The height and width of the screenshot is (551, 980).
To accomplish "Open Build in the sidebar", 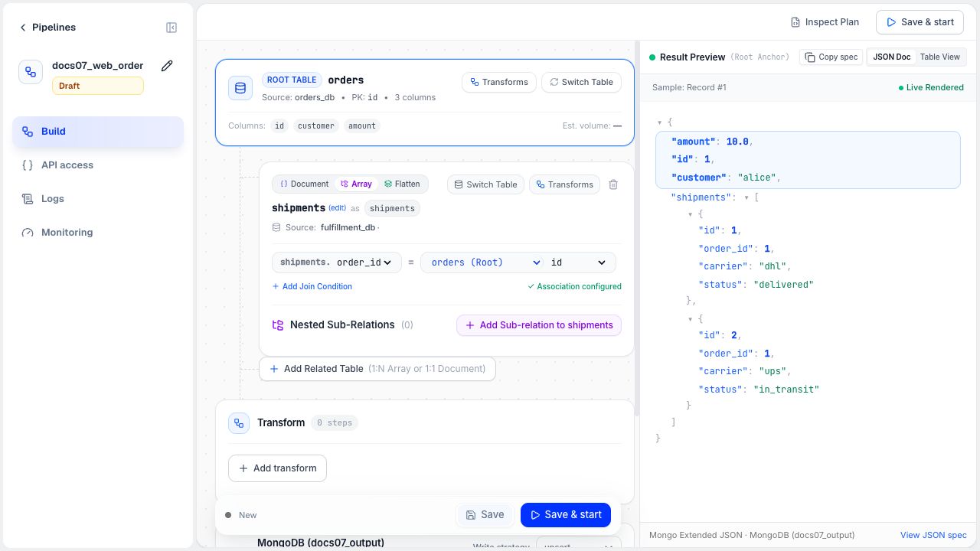I will tap(98, 132).
